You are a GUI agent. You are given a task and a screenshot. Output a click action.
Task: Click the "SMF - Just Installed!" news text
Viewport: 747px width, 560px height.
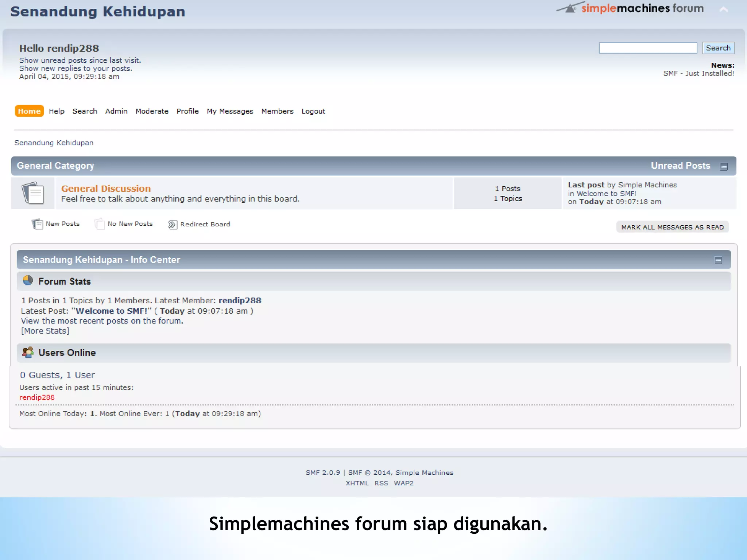point(698,73)
